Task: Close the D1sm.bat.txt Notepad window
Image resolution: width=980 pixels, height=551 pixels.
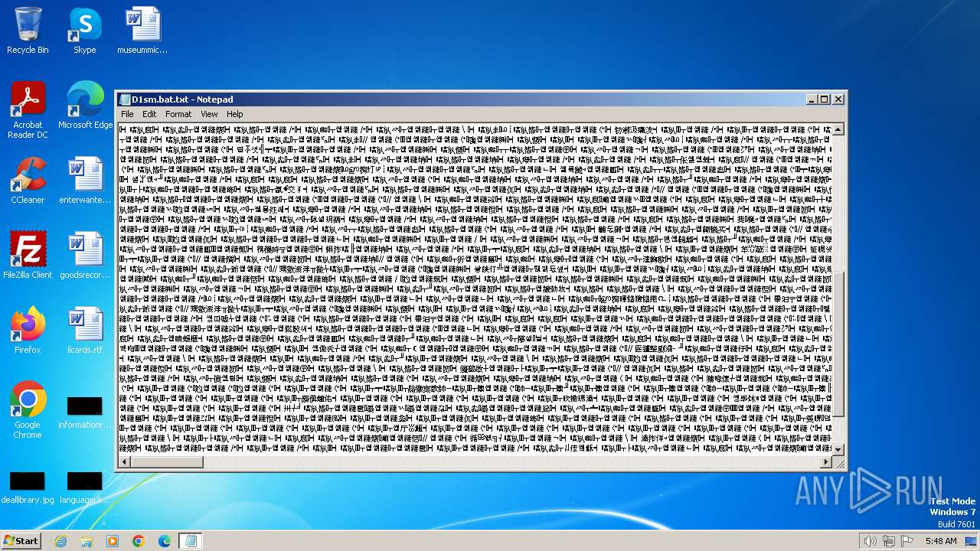Action: pos(838,99)
